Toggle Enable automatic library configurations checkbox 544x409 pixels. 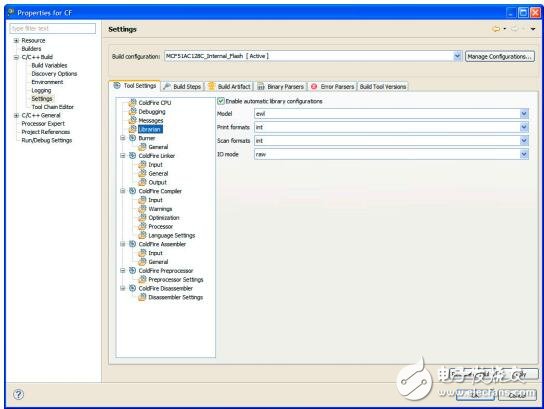pyautogui.click(x=221, y=101)
